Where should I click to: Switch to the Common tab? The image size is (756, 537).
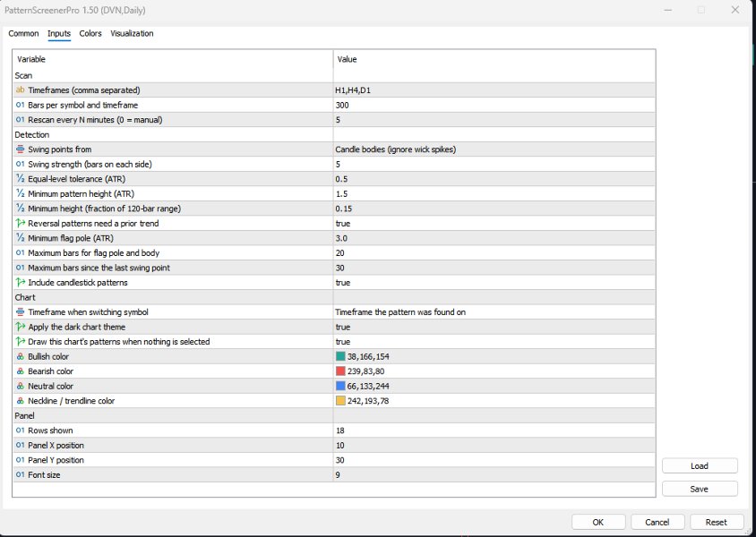[23, 34]
